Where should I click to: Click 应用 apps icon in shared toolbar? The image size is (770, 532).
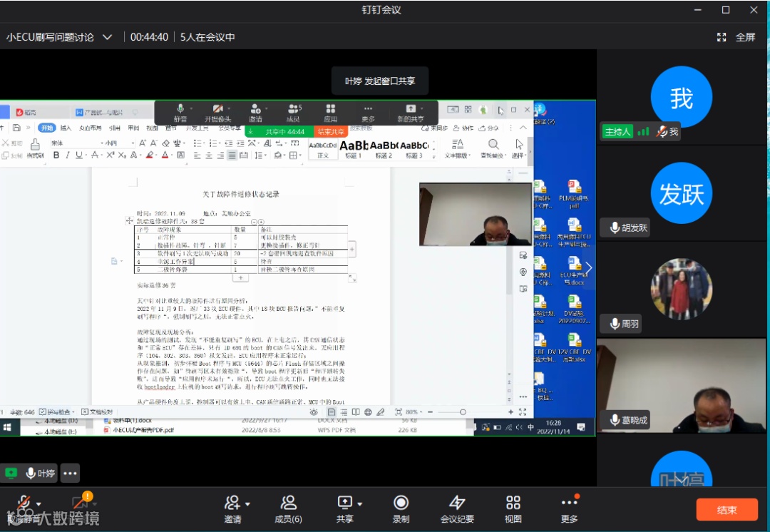click(331, 113)
